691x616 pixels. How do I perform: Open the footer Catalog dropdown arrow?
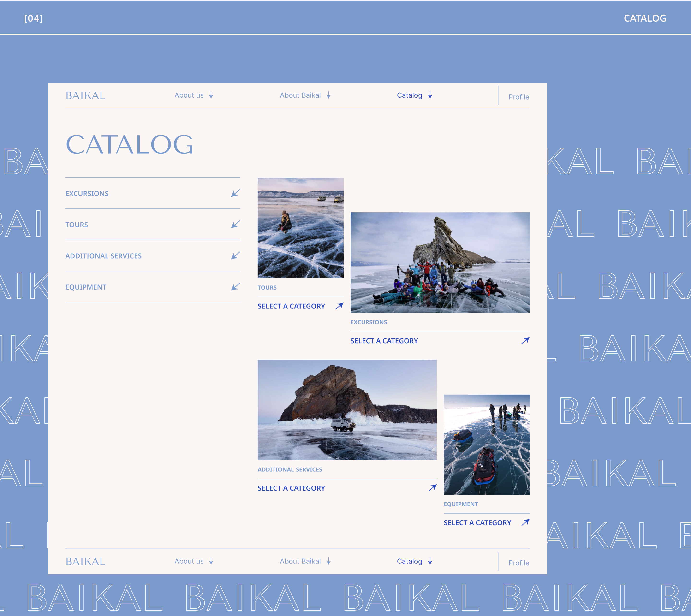(x=430, y=561)
